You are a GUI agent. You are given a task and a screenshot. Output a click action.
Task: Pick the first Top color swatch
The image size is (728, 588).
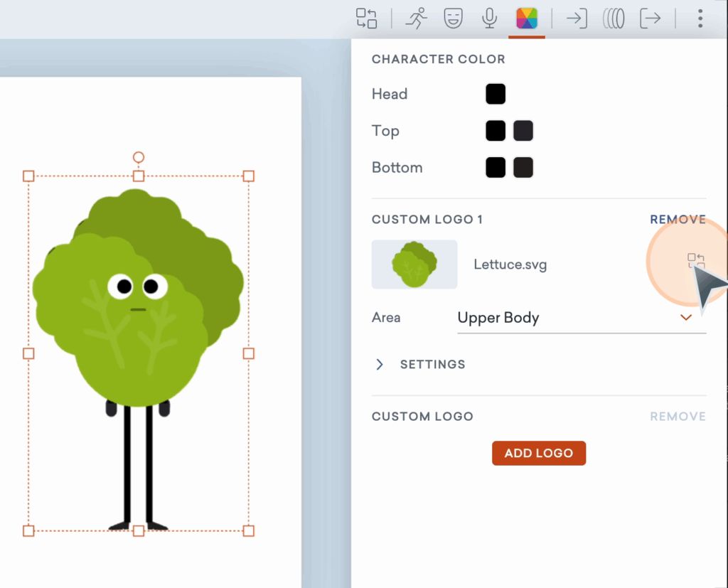tap(496, 131)
